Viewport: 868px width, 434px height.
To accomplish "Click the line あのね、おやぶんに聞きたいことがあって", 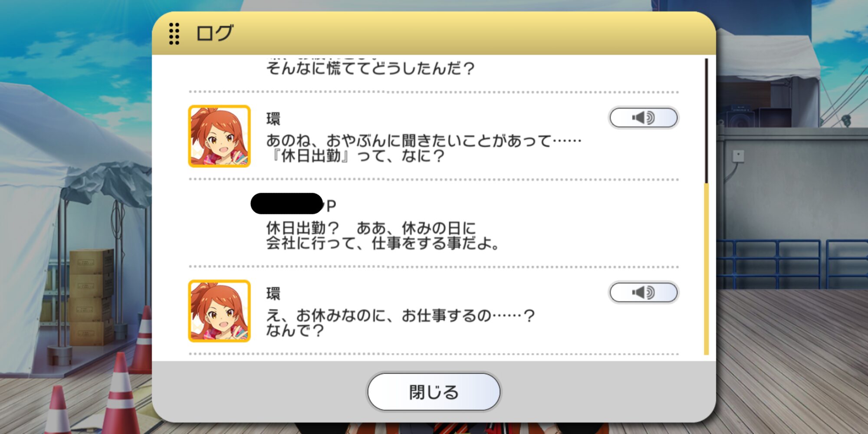I will pyautogui.click(x=424, y=141).
